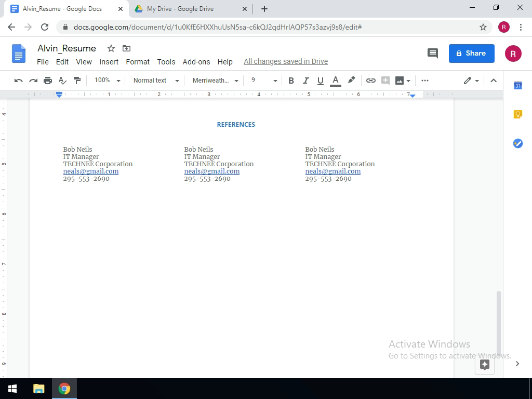This screenshot has height=399, width=532.
Task: Choose text color with A icon
Action: pos(335,81)
